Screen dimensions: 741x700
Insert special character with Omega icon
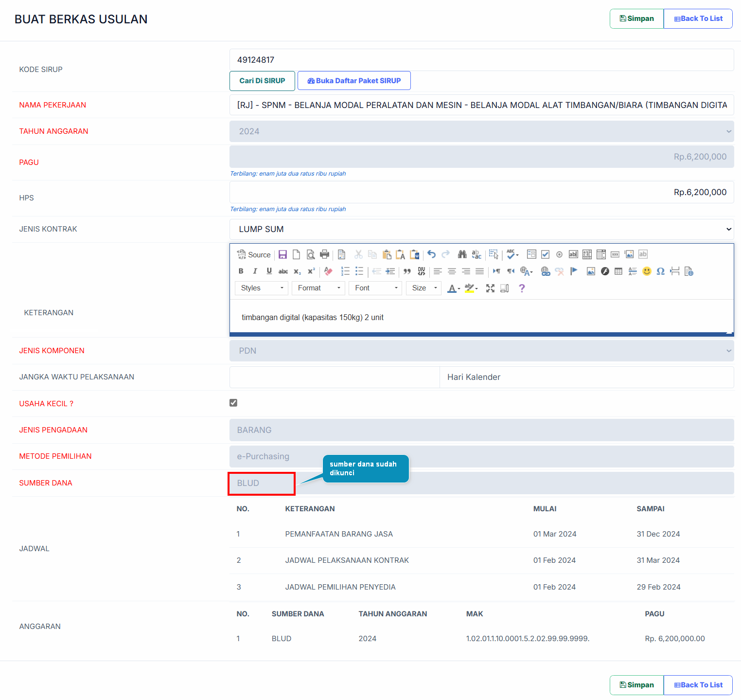point(660,271)
